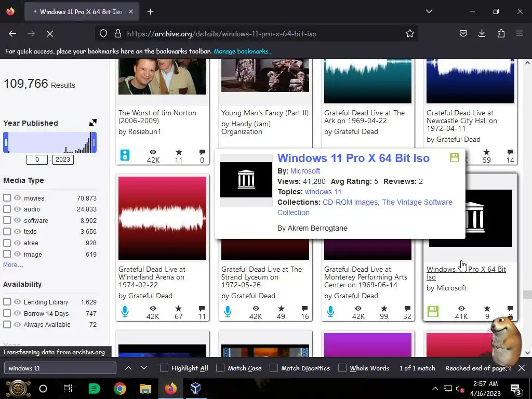Toggle the eye icon beside software
532x399 pixels.
(17, 220)
